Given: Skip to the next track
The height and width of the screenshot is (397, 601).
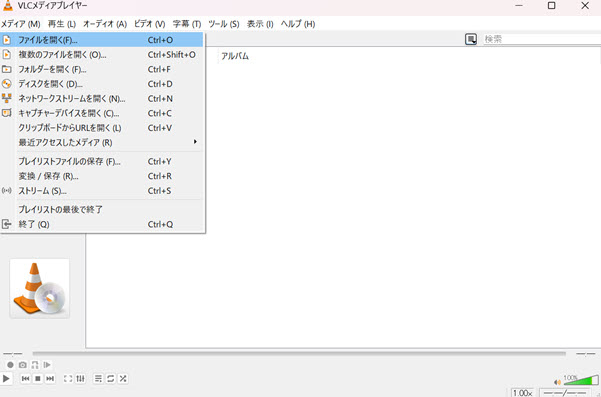Looking at the screenshot, I should click(x=50, y=379).
